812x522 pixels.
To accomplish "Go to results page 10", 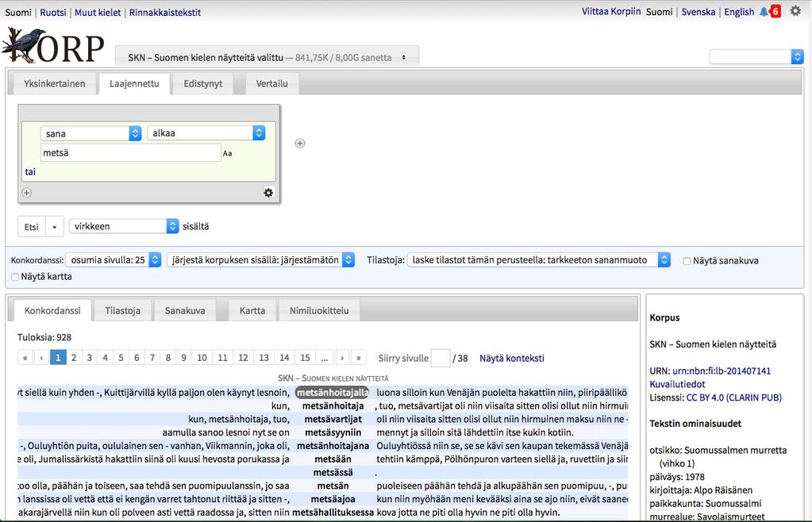I will click(x=202, y=358).
